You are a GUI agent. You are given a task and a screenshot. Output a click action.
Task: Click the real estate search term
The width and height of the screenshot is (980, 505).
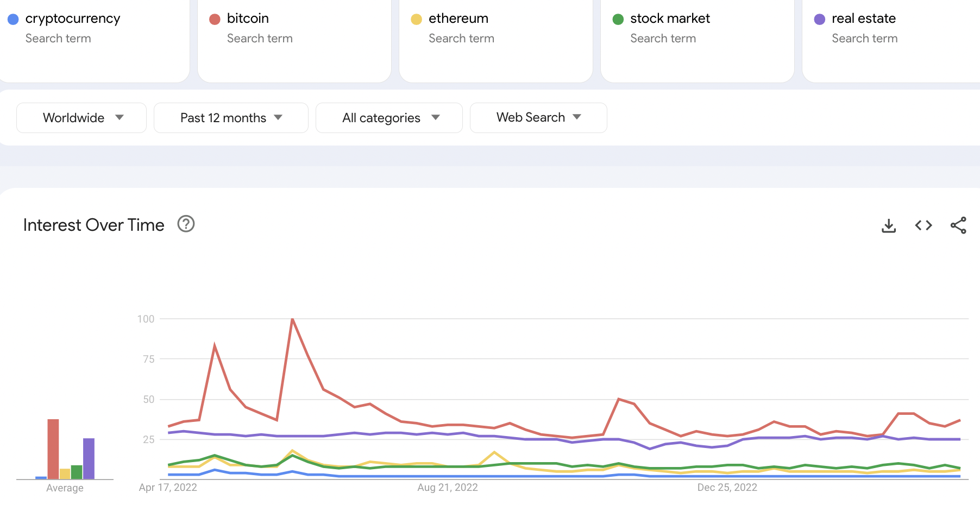864,18
